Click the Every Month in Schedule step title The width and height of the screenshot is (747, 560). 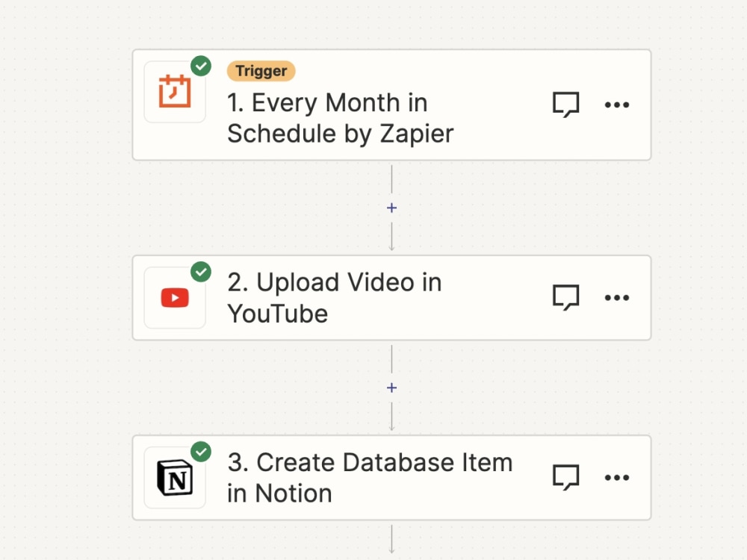(340, 118)
